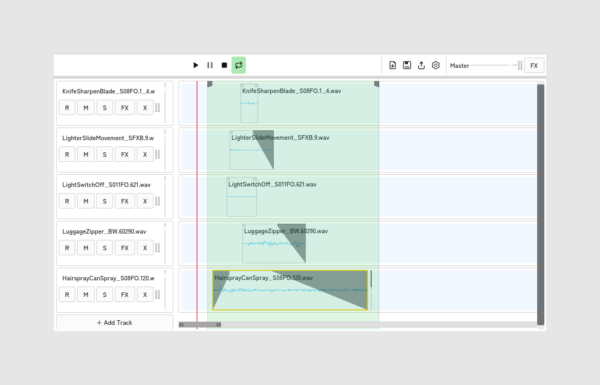Screen dimensions: 600x385
Task: Click the horizontal timeline scrollbar thumb
Action: 200,325
